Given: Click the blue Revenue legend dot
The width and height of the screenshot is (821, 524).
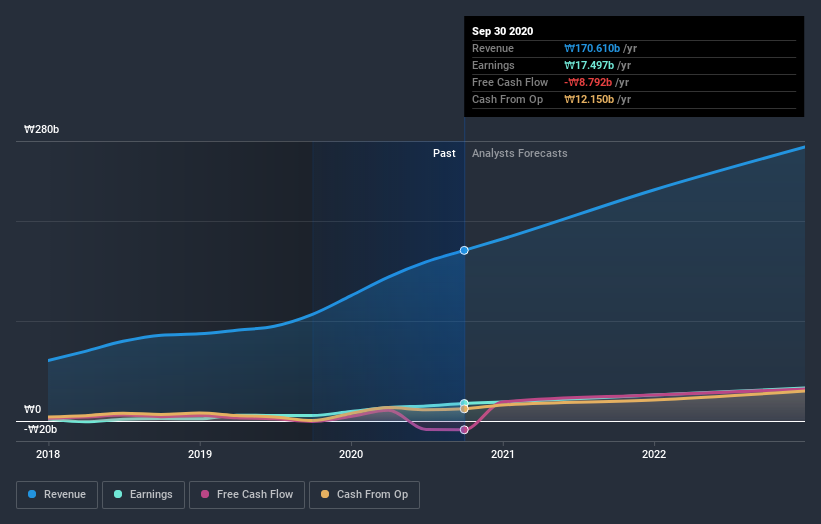Looking at the screenshot, I should 32,494.
